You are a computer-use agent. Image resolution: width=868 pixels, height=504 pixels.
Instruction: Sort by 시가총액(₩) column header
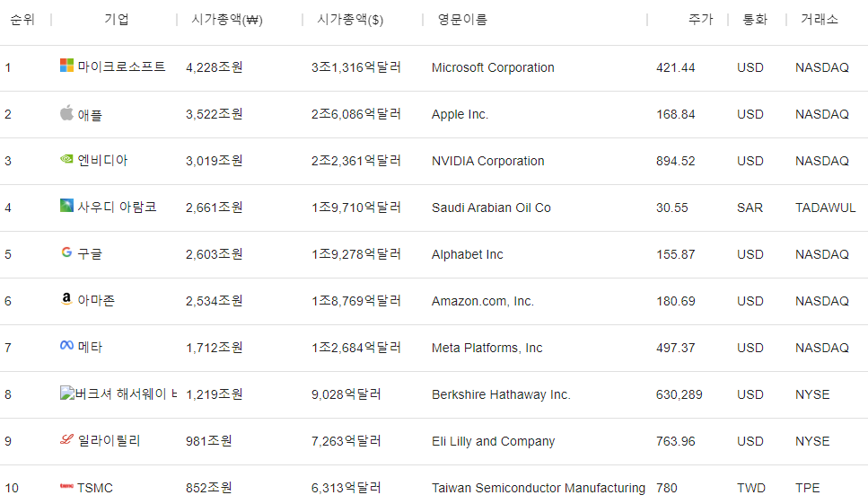click(x=227, y=20)
